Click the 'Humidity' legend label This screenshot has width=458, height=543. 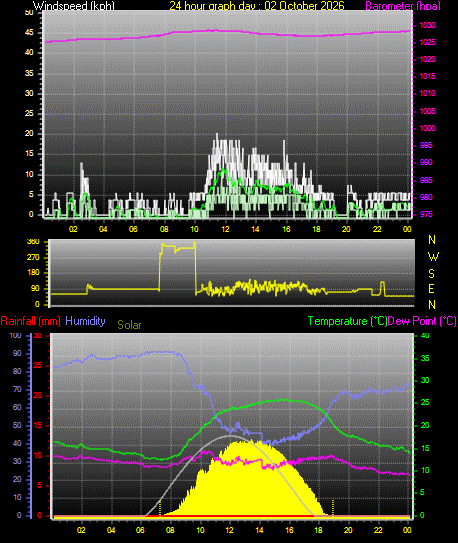point(85,321)
